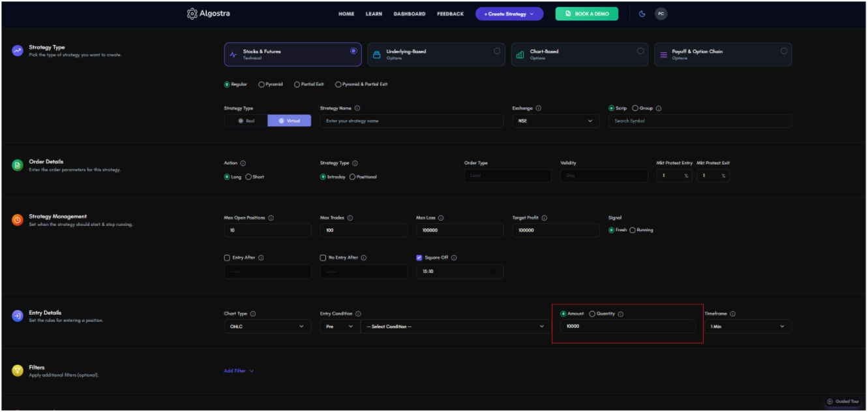
Task: Select Pyramid & Partial Exit radio
Action: pyautogui.click(x=338, y=84)
